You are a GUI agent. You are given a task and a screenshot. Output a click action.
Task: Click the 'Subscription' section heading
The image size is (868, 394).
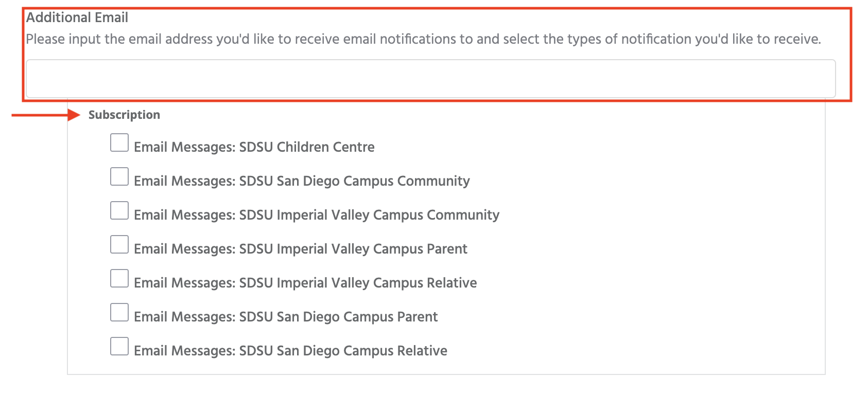point(124,115)
